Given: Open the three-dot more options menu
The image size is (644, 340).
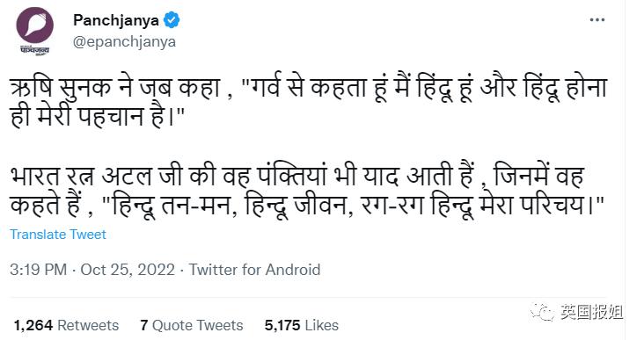Looking at the screenshot, I should point(597,19).
